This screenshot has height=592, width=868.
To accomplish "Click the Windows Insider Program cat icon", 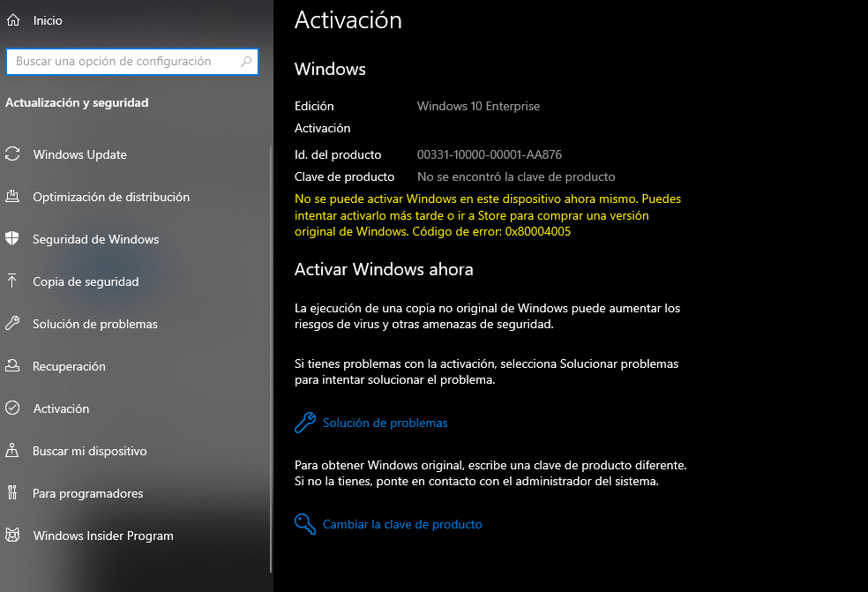I will [x=12, y=535].
